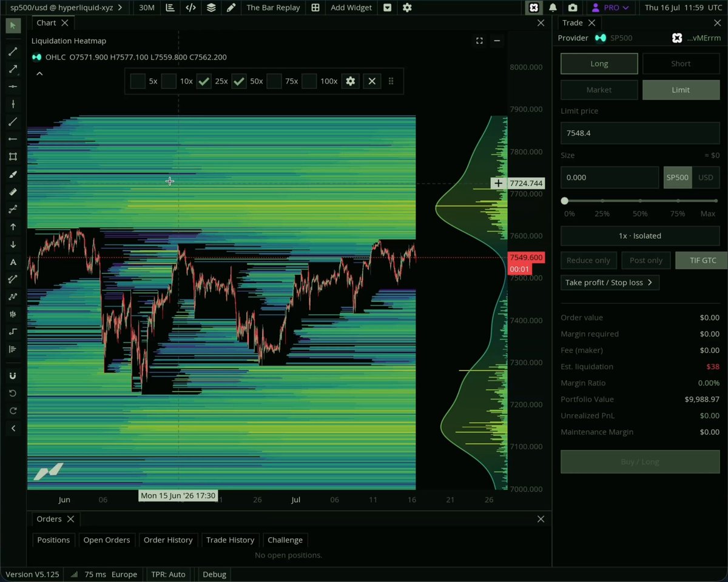Toggle the magnet snap tool
The image size is (728, 582).
(x=13, y=376)
